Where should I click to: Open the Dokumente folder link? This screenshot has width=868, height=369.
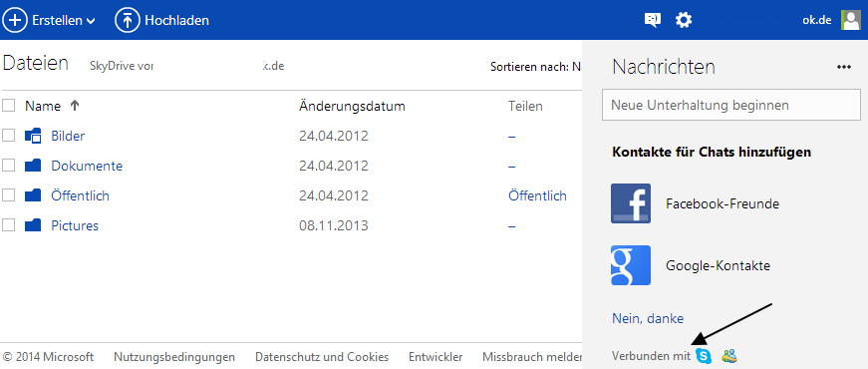87,166
